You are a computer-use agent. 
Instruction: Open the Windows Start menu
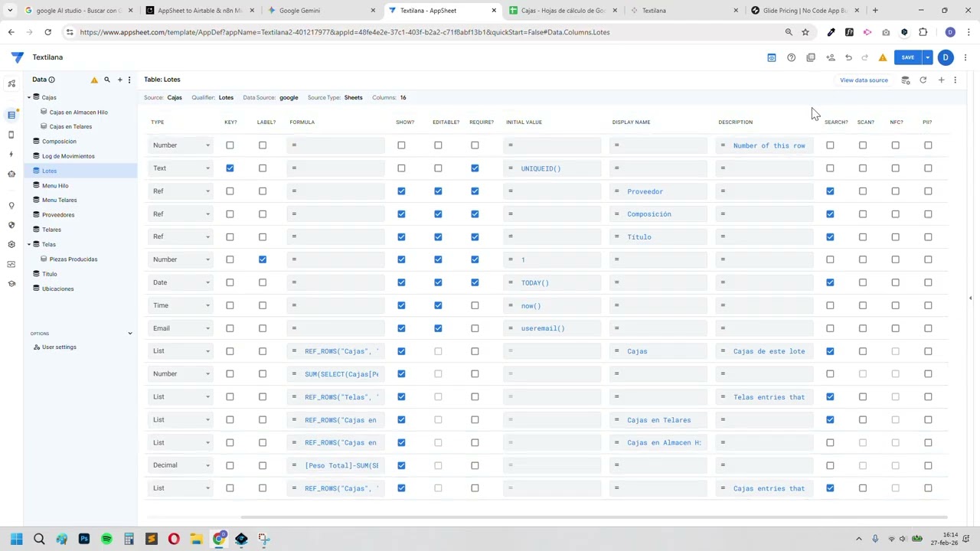[16, 539]
